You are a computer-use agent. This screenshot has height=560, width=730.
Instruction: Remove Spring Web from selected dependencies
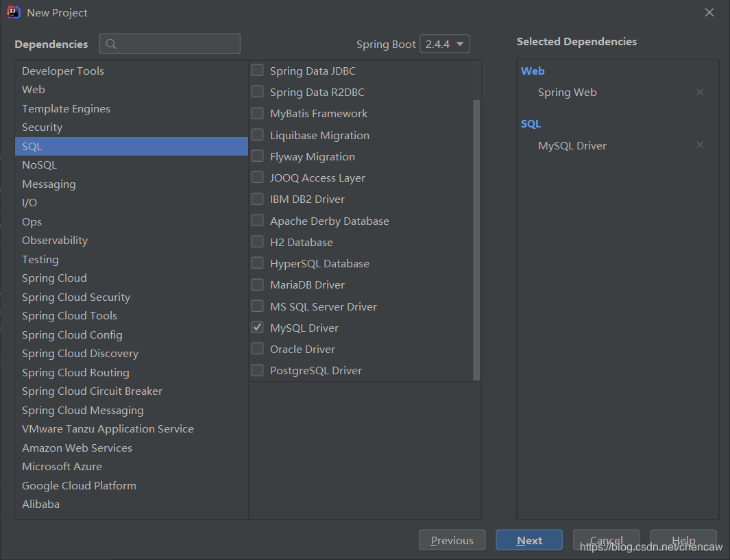click(699, 92)
